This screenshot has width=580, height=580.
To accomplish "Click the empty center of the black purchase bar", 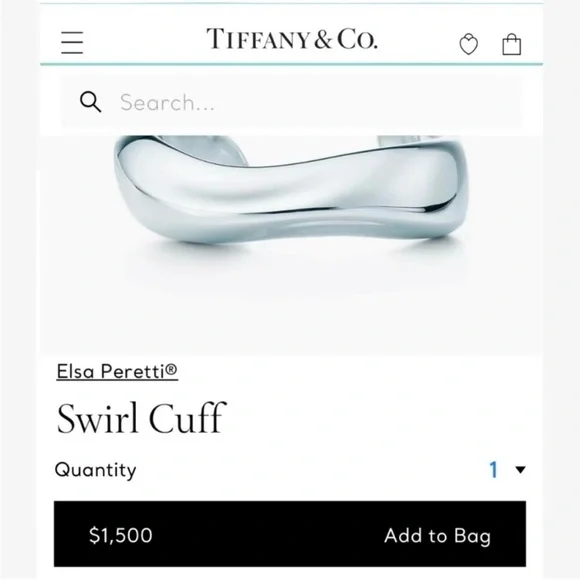I will pos(268,534).
